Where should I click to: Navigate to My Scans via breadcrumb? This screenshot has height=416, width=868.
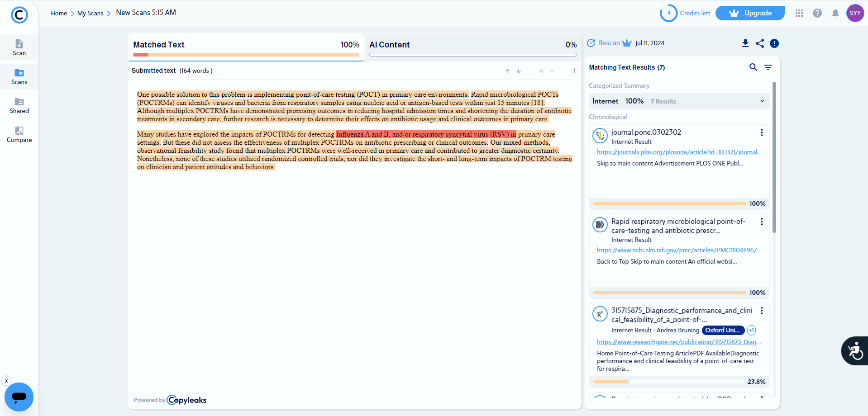(x=91, y=13)
